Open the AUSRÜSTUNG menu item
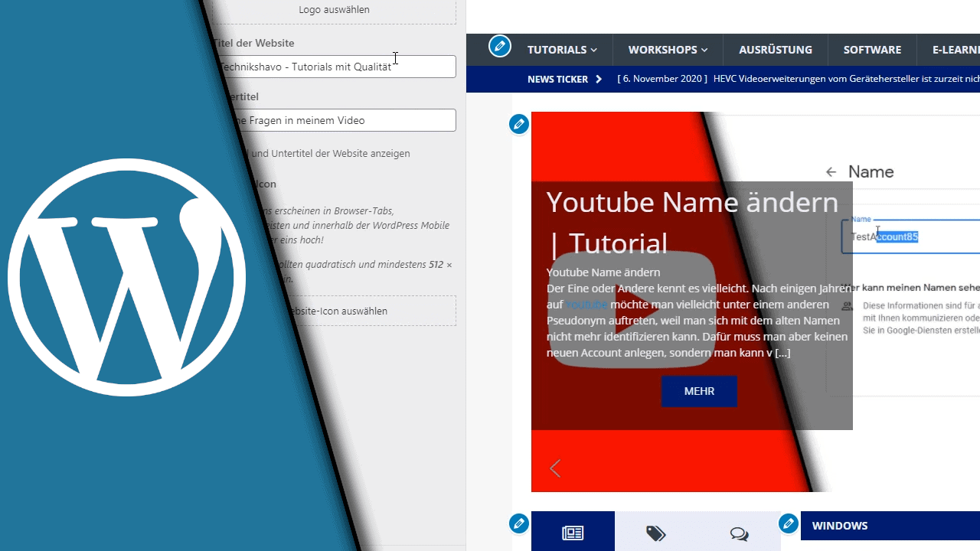Screen dimensions: 980x551 [x=776, y=49]
